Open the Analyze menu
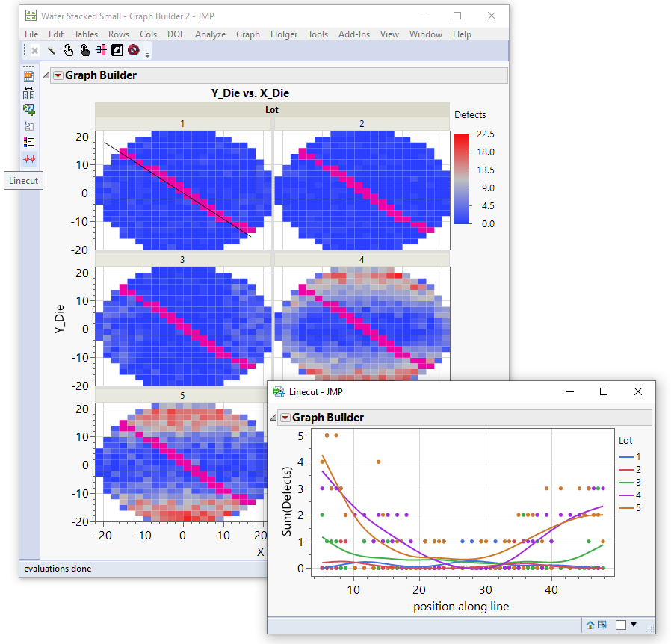Screen dimensions: 671x644 click(x=210, y=34)
